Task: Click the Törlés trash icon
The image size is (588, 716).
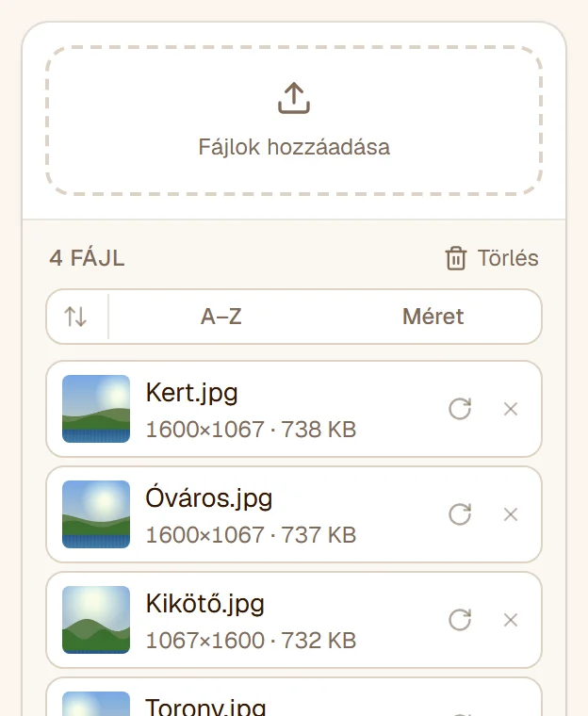Action: [455, 258]
